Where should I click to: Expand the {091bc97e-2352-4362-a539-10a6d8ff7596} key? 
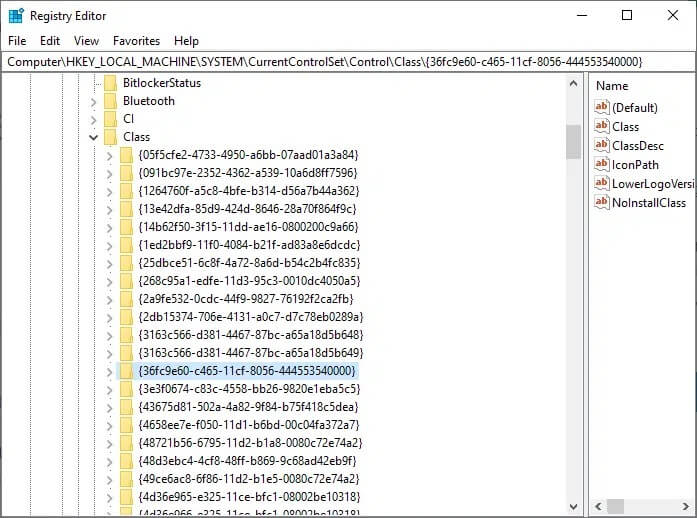(x=109, y=173)
